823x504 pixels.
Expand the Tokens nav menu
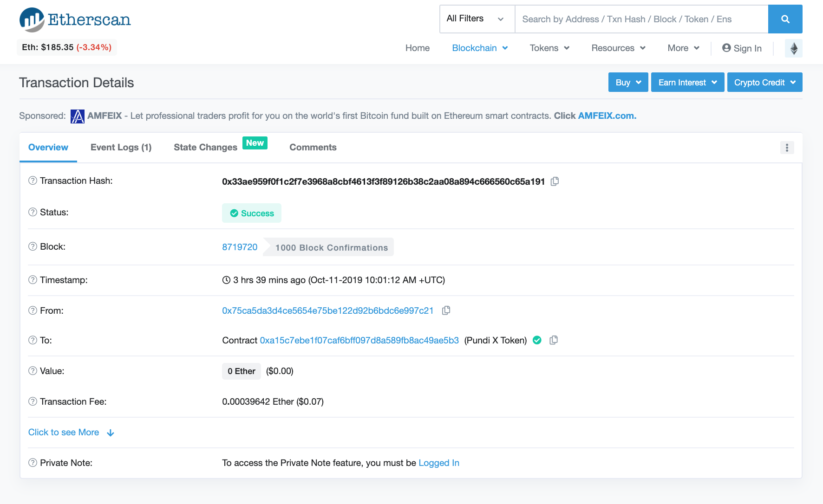[x=549, y=48]
